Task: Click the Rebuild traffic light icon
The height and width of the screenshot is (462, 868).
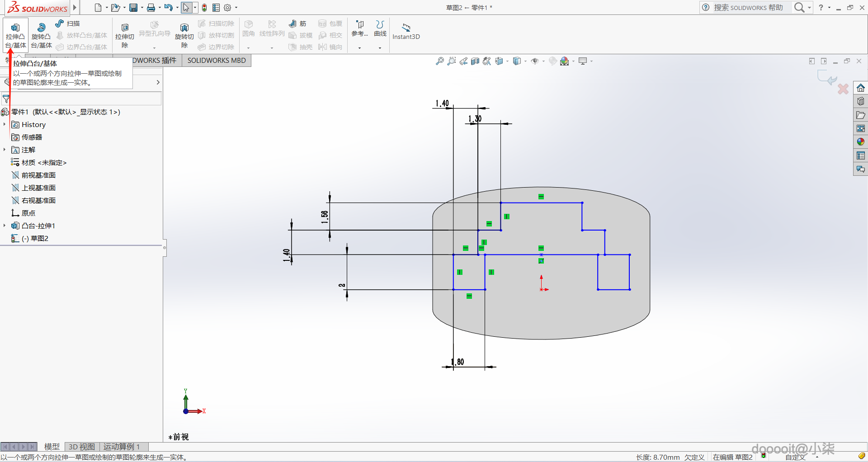Action: (x=204, y=8)
